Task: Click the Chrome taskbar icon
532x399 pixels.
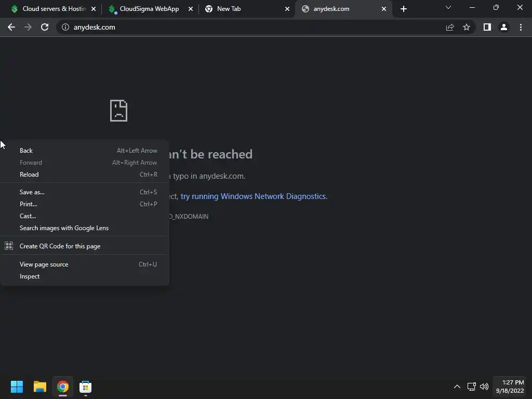Action: click(63, 387)
